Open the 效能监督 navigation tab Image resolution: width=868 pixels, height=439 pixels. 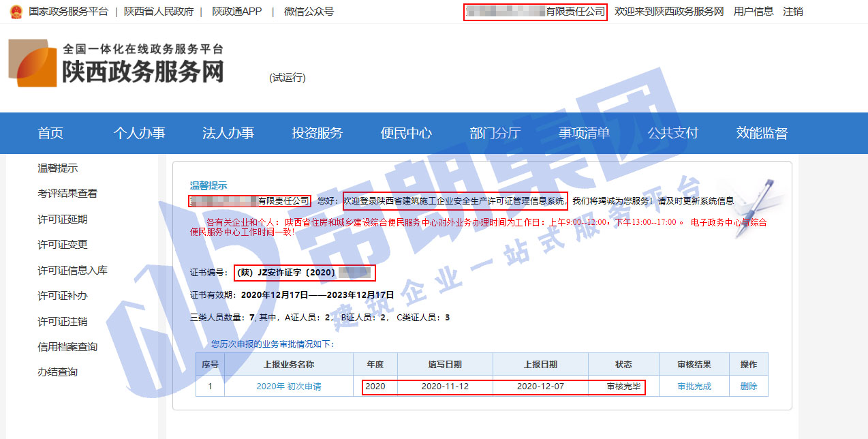[762, 133]
